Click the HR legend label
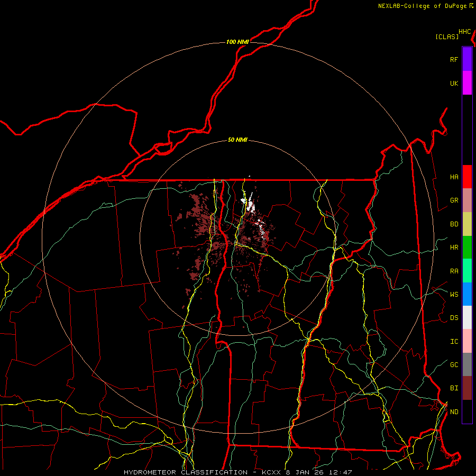Screen dimensions: 476x476 tap(454, 247)
